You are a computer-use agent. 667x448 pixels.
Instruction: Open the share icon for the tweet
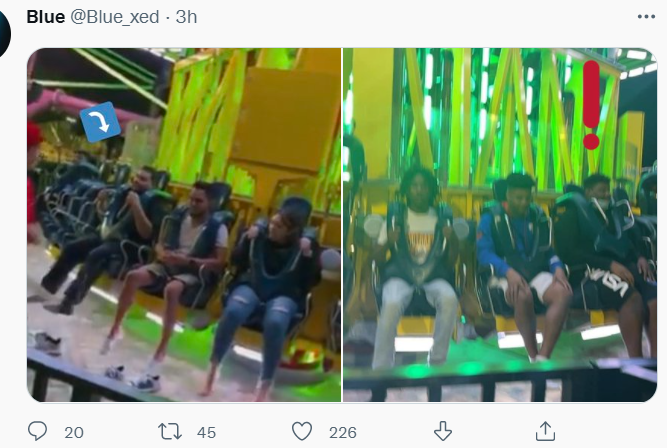tap(546, 431)
